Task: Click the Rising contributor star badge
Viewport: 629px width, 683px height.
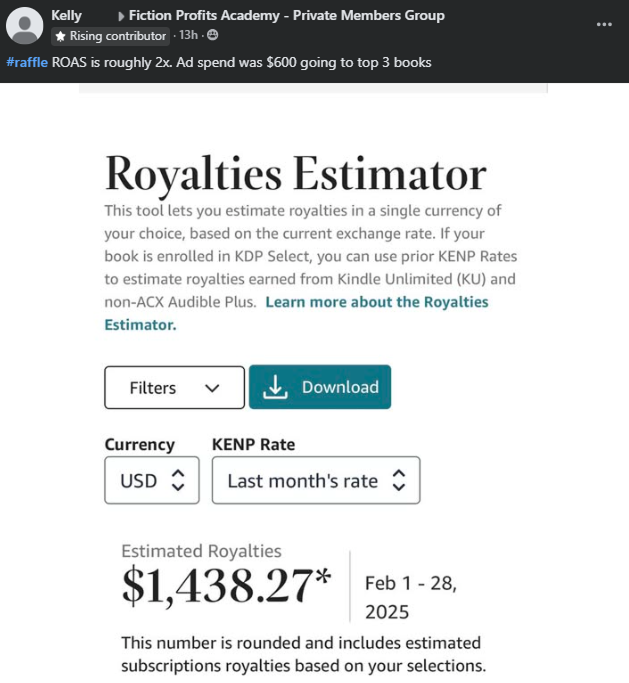Action: pyautogui.click(x=60, y=36)
